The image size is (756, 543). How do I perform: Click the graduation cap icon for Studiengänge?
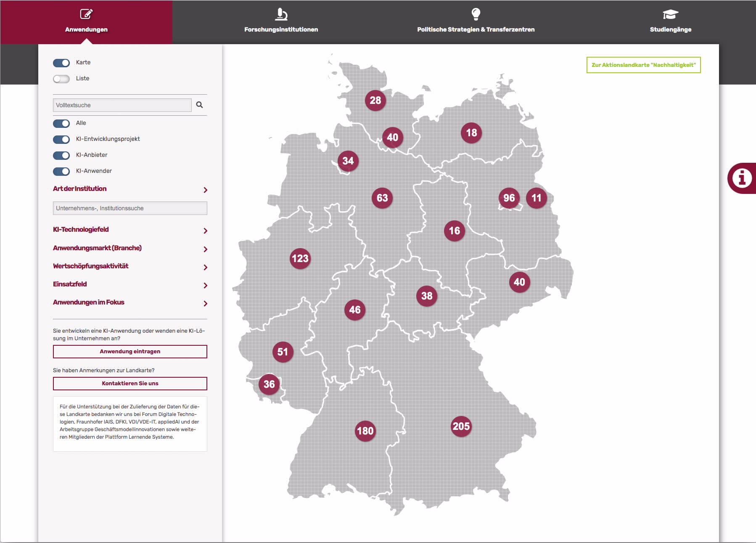pos(670,14)
